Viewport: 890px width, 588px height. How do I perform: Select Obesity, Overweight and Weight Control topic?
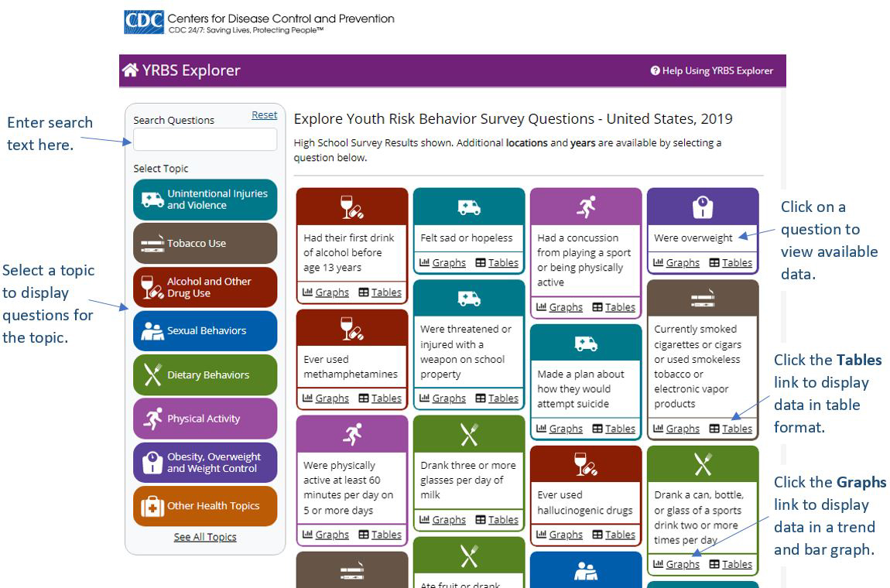pos(204,463)
